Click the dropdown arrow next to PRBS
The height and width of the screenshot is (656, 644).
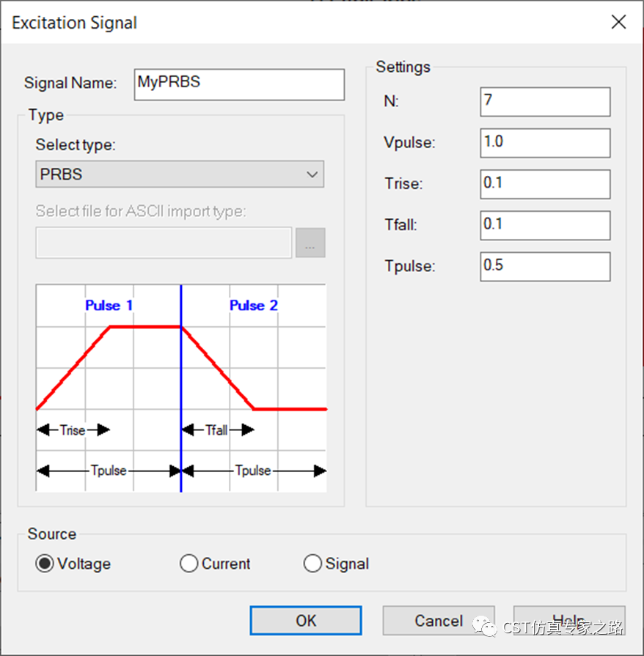pyautogui.click(x=312, y=174)
